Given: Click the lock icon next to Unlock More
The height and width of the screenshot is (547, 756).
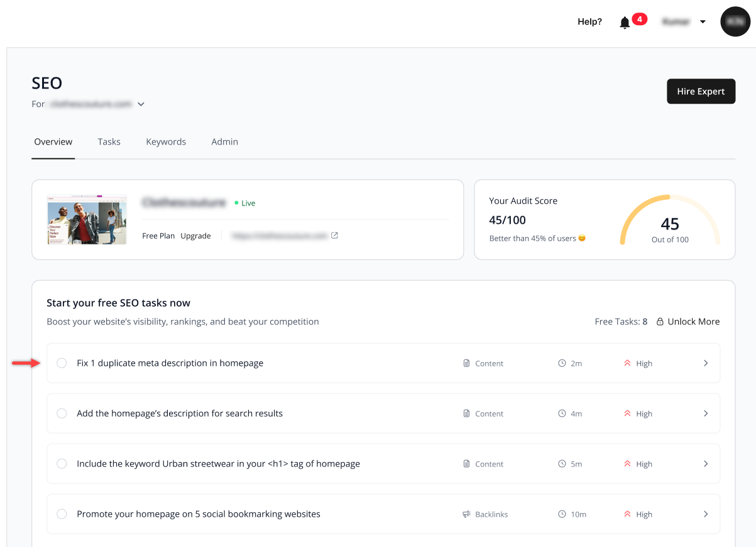Looking at the screenshot, I should click(660, 321).
